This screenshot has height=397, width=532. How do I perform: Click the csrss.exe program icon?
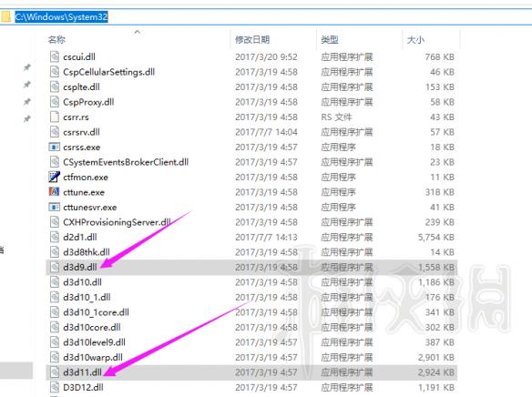point(55,148)
